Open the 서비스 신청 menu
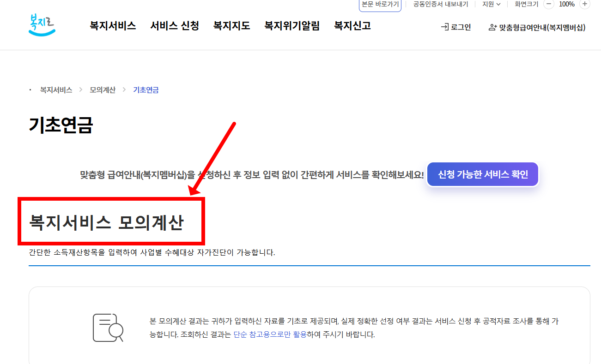 [x=174, y=26]
